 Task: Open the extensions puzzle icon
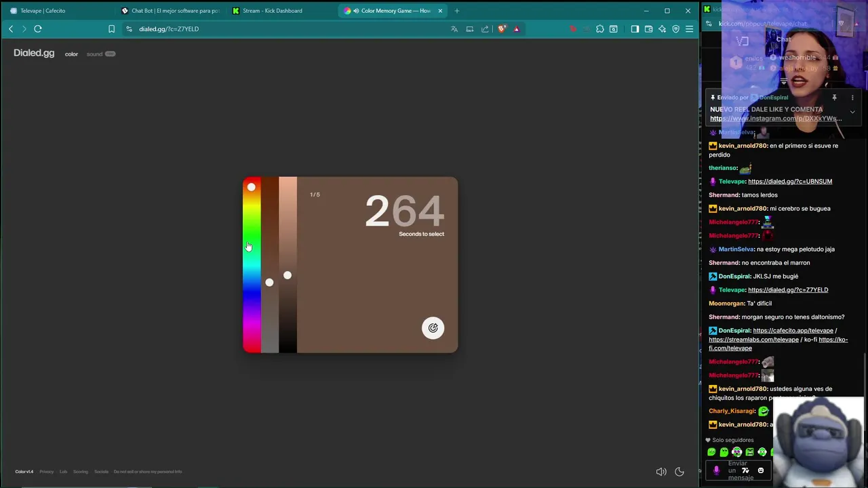click(x=600, y=29)
